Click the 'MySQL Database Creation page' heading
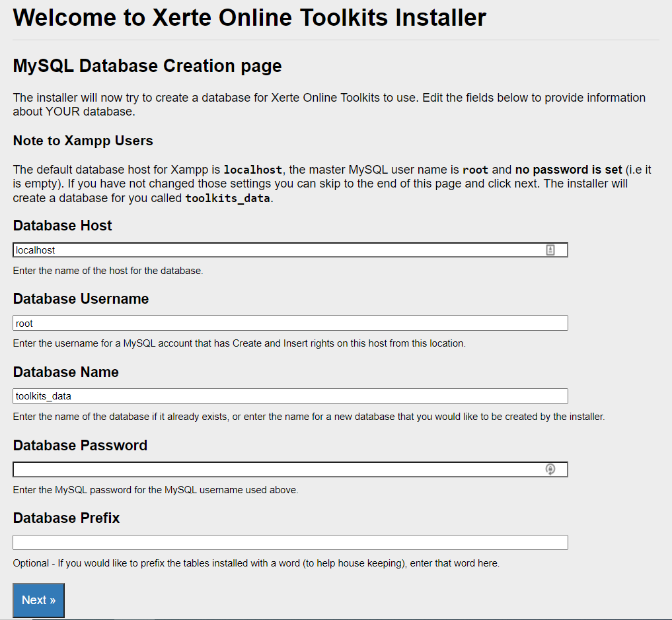The height and width of the screenshot is (620, 672). click(x=147, y=66)
